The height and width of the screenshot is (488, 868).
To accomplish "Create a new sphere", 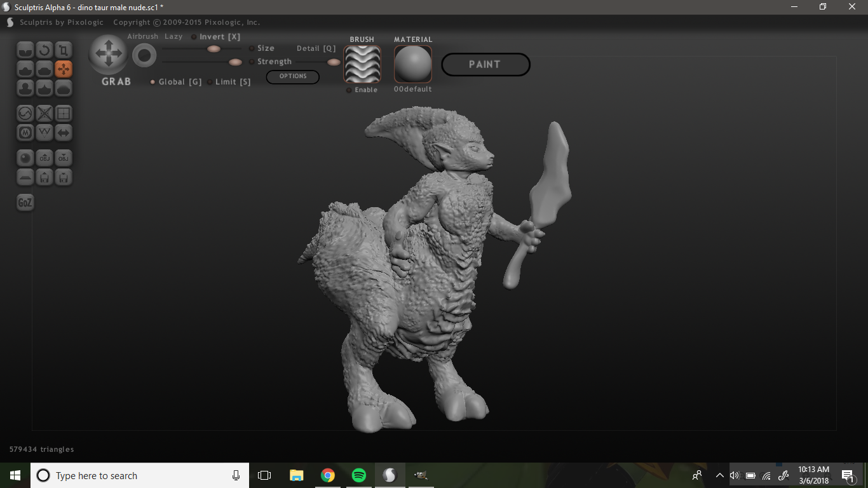I will [x=25, y=158].
